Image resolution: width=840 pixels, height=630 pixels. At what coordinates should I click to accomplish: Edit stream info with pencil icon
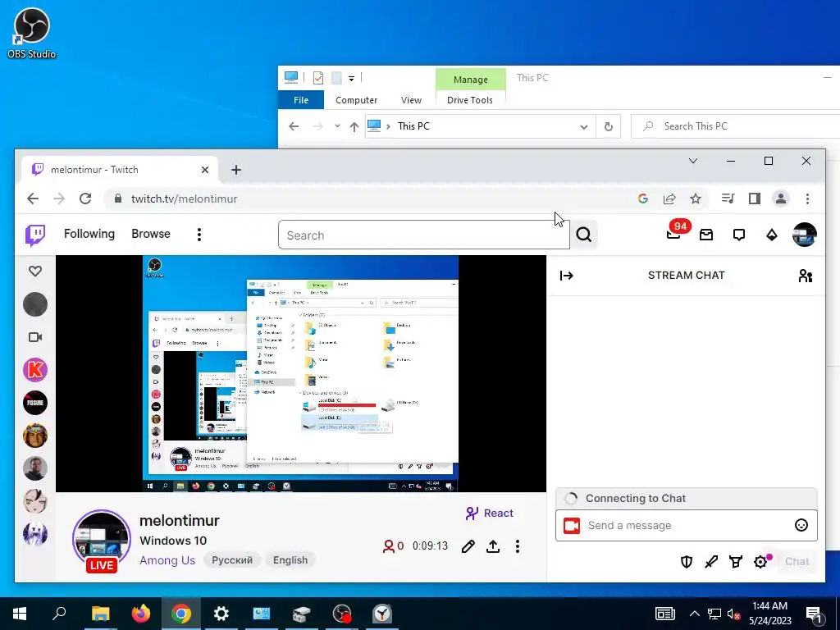coord(468,546)
